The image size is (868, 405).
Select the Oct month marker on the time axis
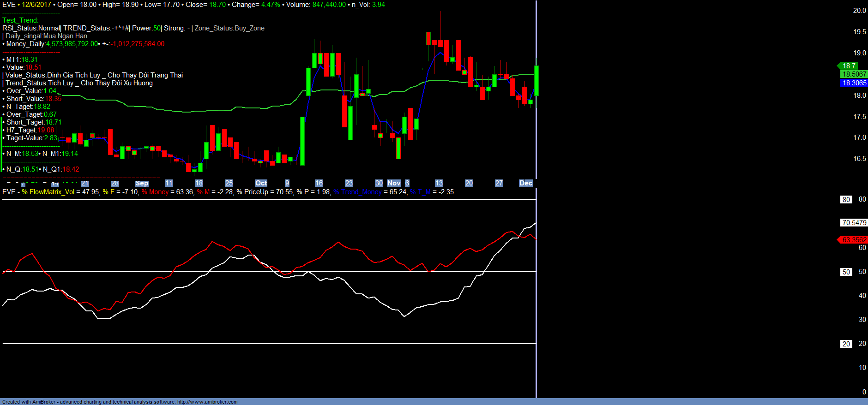pos(261,183)
